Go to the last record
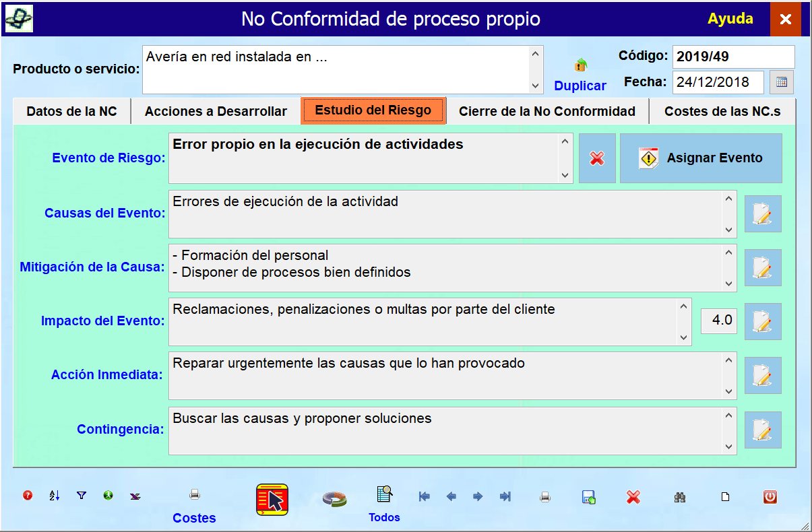The height and width of the screenshot is (532, 812). click(505, 497)
